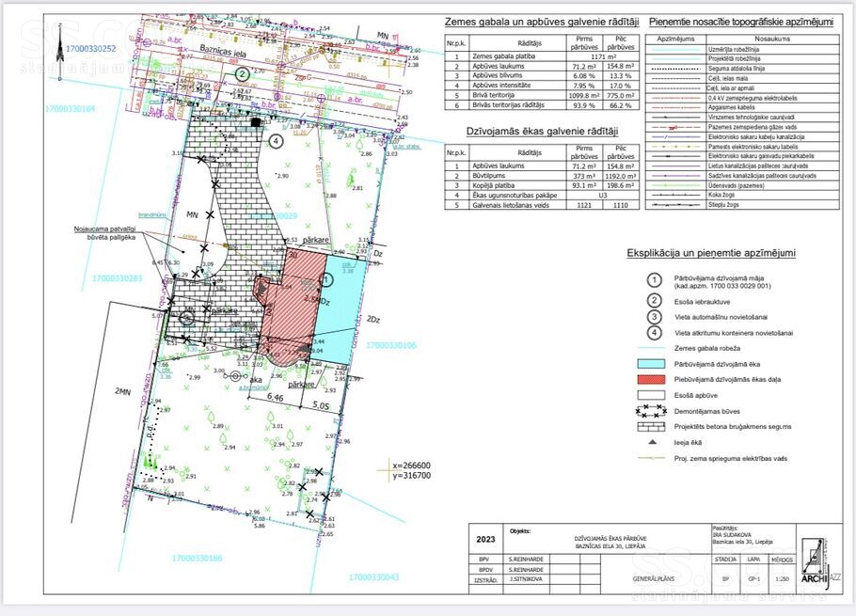This screenshot has width=856, height=616.
Task: Click circled number 4 beside Vieta atkritumu konteinera
Action: point(651,332)
